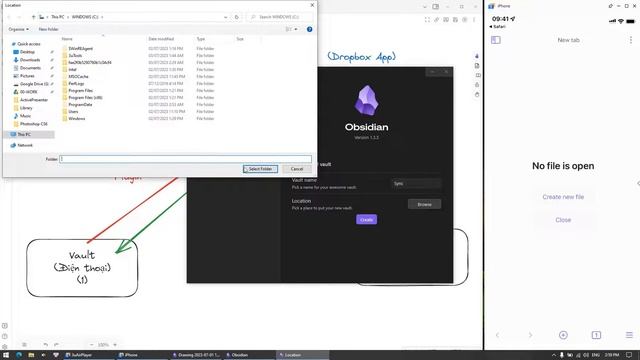The image size is (640, 360).
Task: Open the hamburger menu on iPhone bottom bar
Action: click(629, 335)
